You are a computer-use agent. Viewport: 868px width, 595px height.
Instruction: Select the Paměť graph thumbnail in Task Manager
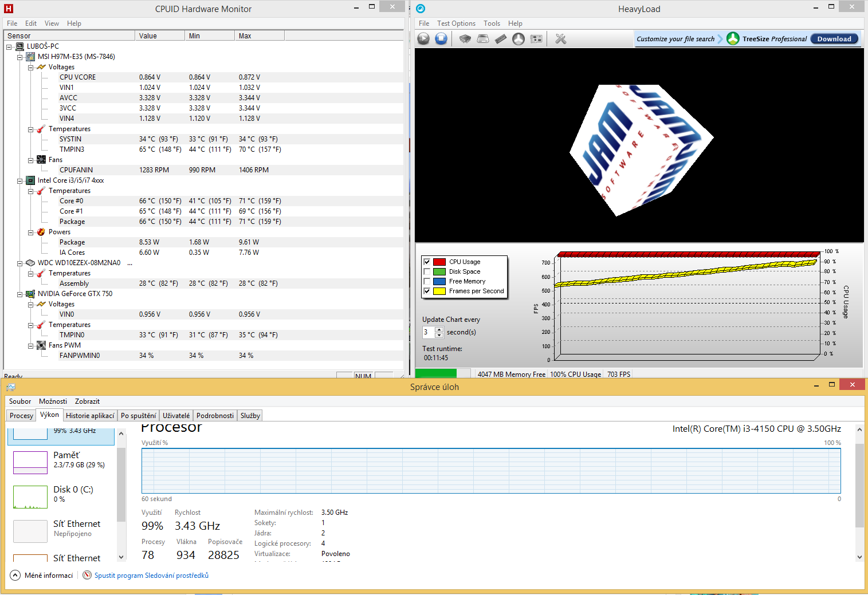coord(30,463)
